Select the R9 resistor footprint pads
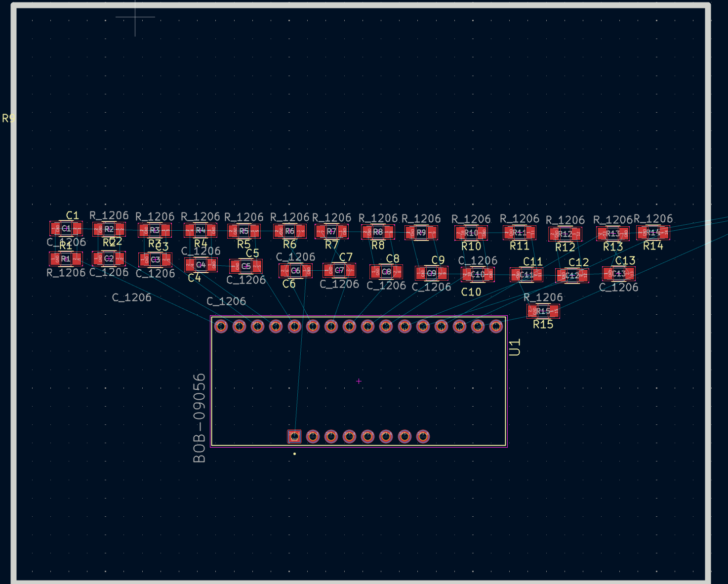The image size is (728, 584). 421,232
